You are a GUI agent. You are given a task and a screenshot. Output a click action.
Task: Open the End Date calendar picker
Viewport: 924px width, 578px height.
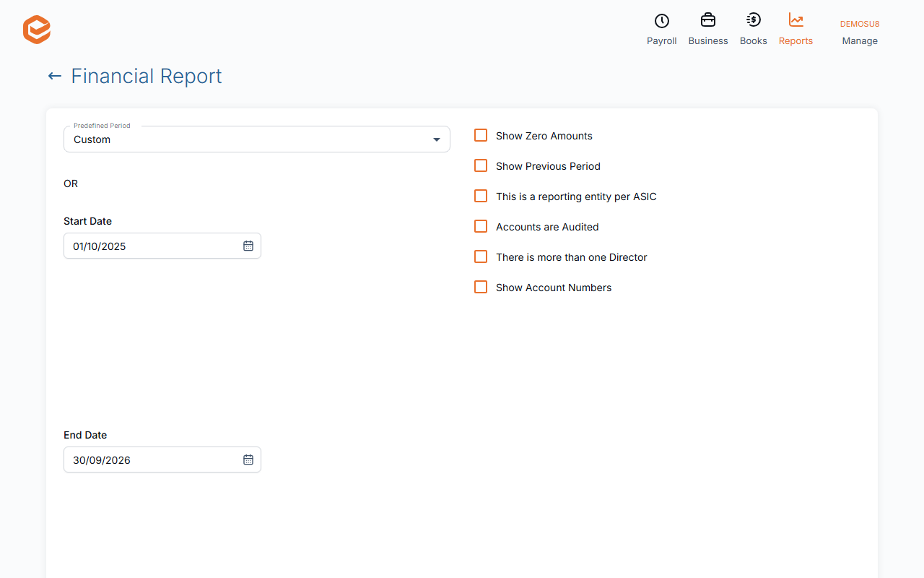(x=248, y=460)
